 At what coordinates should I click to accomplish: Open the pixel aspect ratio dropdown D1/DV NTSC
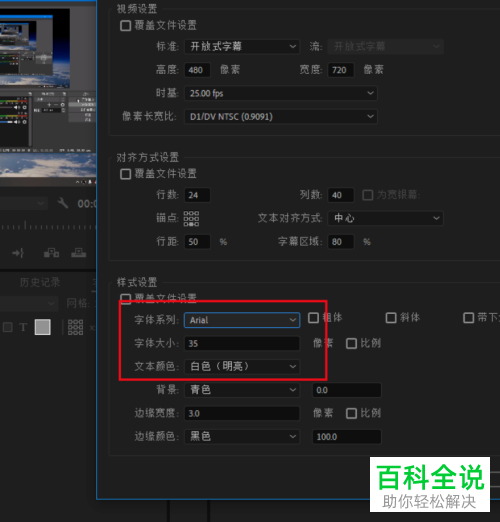point(281,117)
